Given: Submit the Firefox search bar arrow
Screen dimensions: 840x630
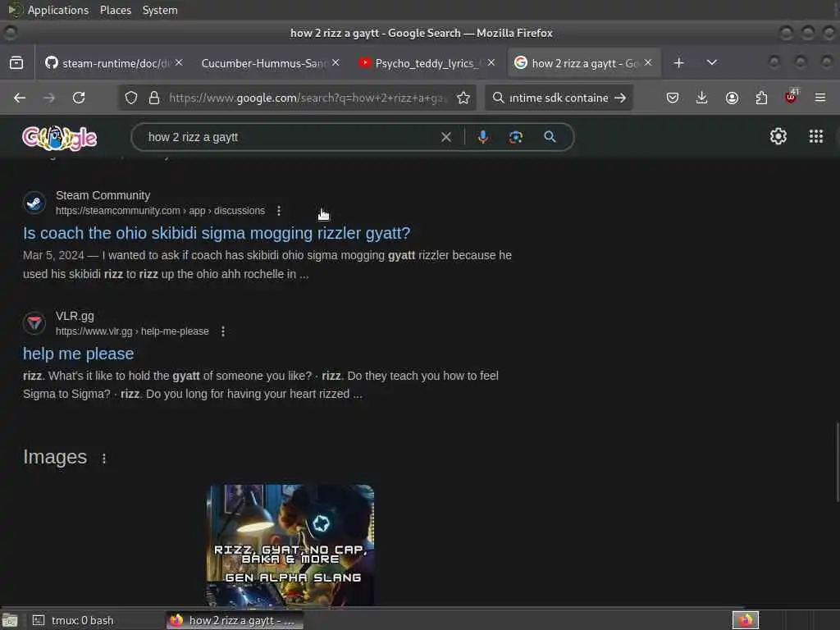Looking at the screenshot, I should click(620, 98).
